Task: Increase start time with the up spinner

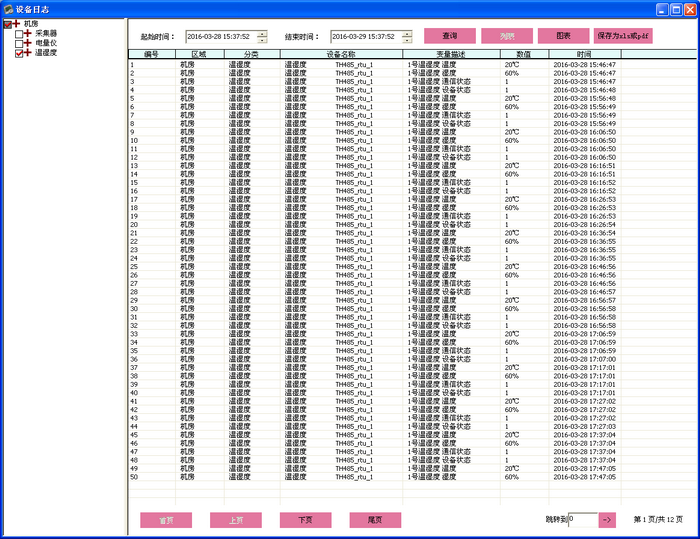Action: click(262, 33)
